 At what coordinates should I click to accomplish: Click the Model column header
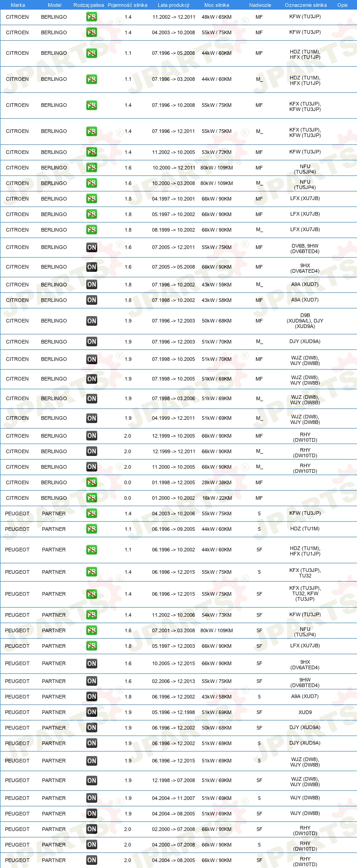pos(54,5)
